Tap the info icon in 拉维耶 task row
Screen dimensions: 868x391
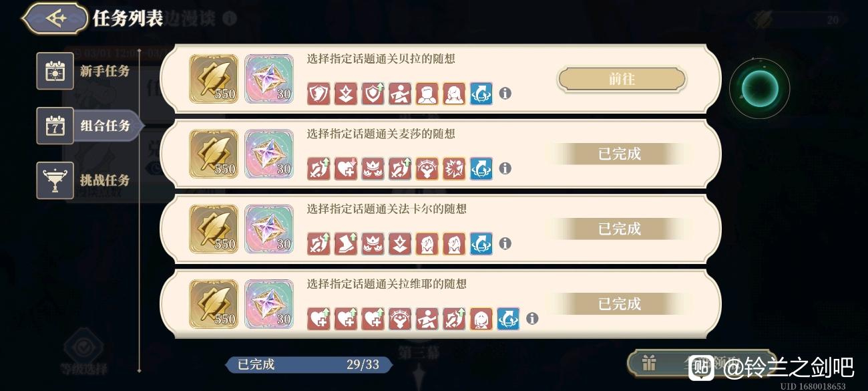[532, 319]
